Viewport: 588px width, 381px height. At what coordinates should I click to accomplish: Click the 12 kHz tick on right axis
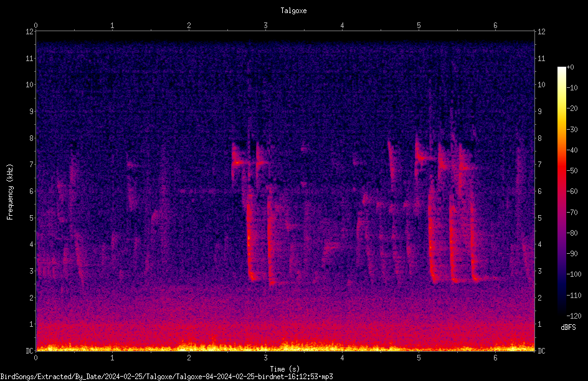[541, 32]
